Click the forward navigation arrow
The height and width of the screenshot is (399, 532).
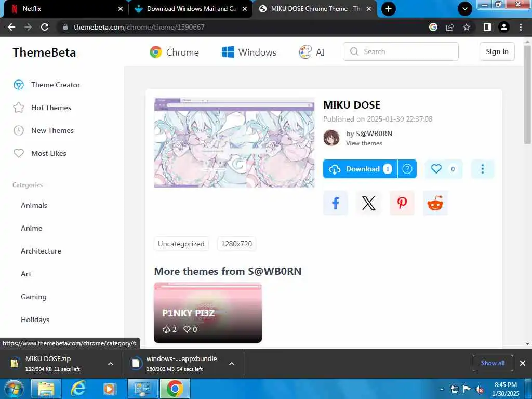pos(28,27)
